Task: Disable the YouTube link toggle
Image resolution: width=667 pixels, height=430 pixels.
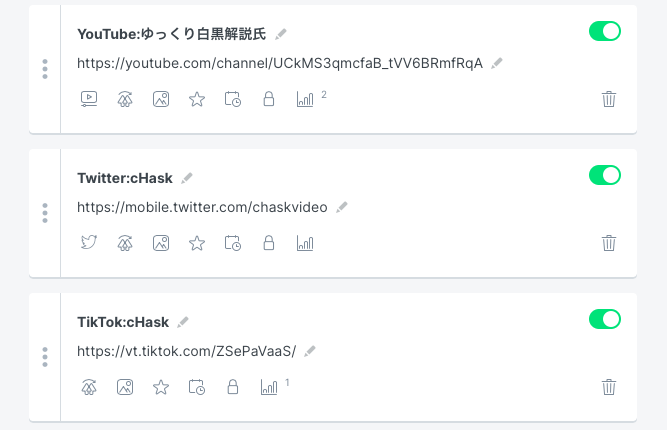Action: click(x=604, y=31)
